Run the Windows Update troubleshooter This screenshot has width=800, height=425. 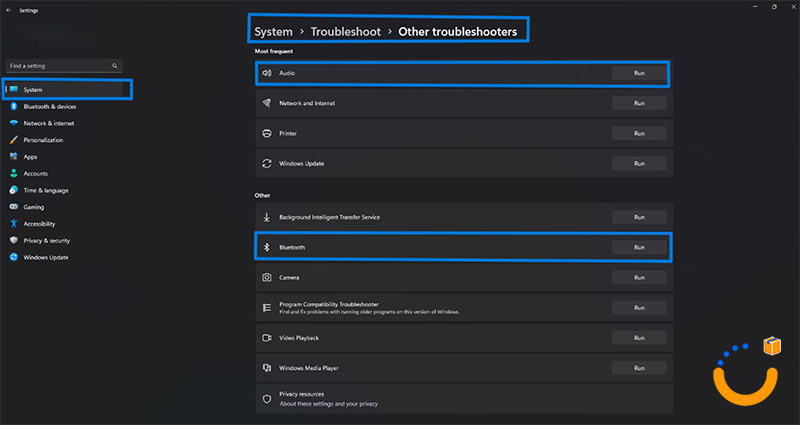click(639, 163)
